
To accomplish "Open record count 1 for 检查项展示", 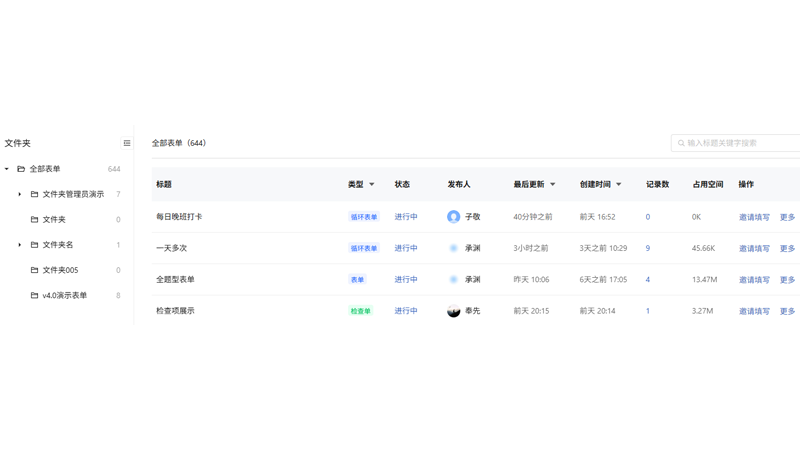I will (648, 311).
